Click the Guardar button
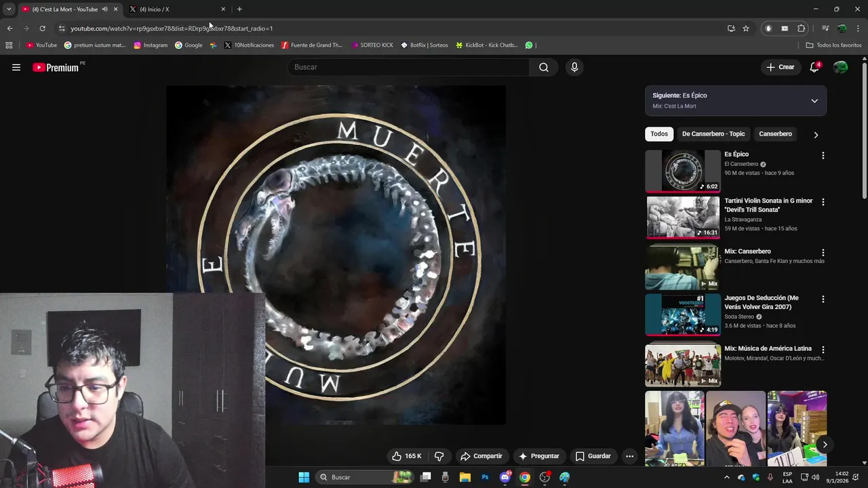This screenshot has height=488, width=868. tap(593, 456)
